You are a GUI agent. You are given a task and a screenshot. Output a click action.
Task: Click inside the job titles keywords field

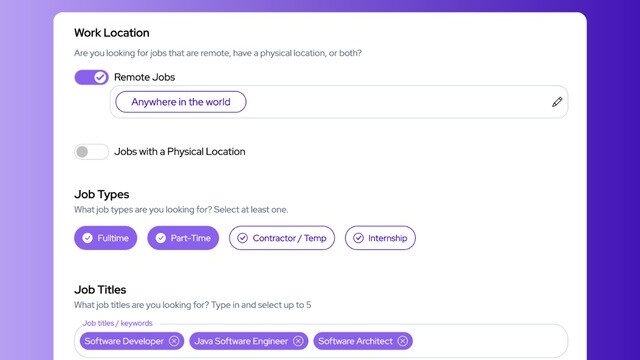(488, 341)
